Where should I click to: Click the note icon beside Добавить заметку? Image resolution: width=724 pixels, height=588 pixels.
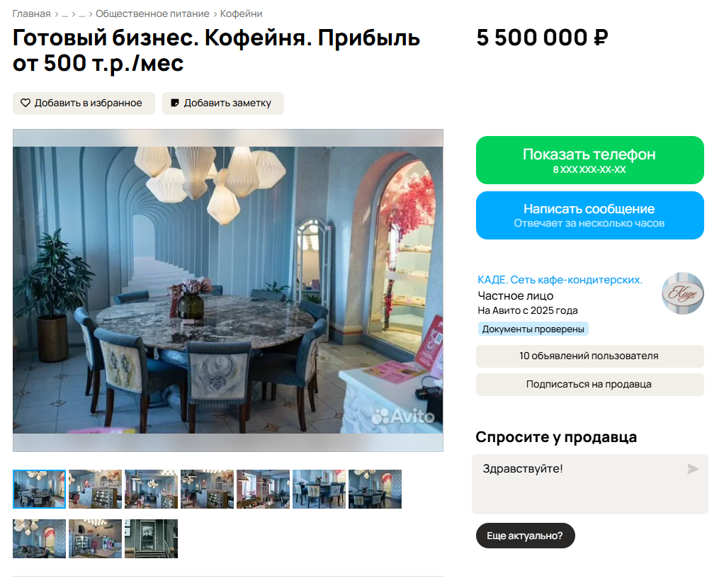pyautogui.click(x=174, y=103)
